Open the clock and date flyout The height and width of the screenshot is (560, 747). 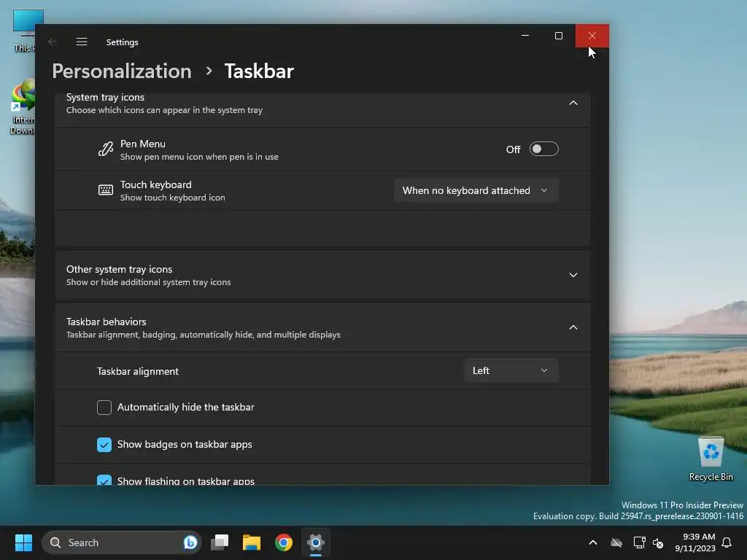tap(695, 542)
